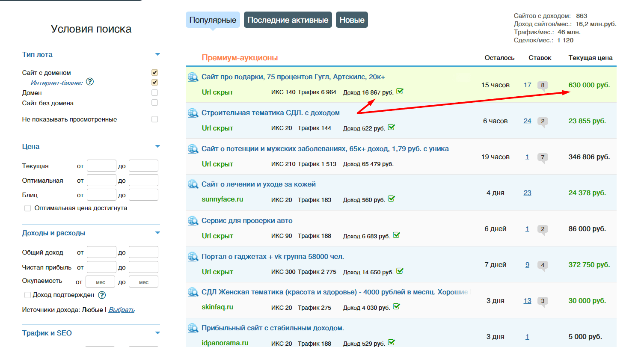View 13 bids on skinfaq.ru lot

click(527, 301)
